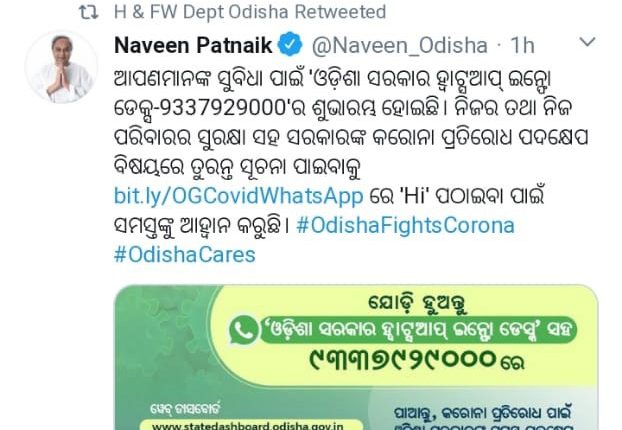Click the 1h tweet timestamp

tap(522, 45)
